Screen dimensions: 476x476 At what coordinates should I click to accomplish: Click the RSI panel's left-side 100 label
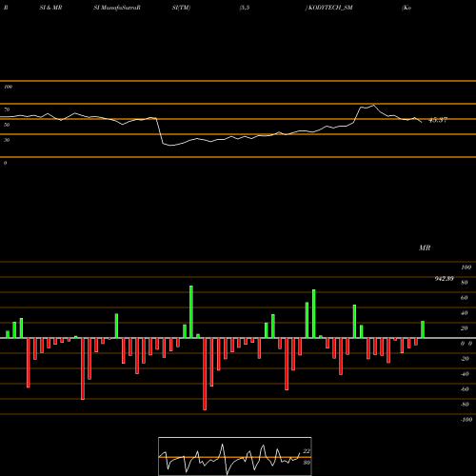click(x=8, y=87)
